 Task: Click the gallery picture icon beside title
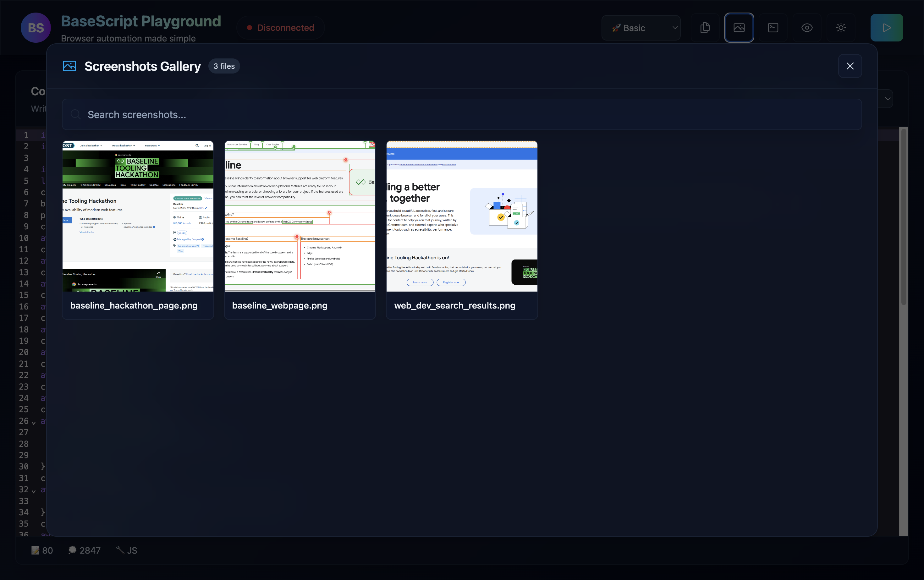tap(69, 66)
